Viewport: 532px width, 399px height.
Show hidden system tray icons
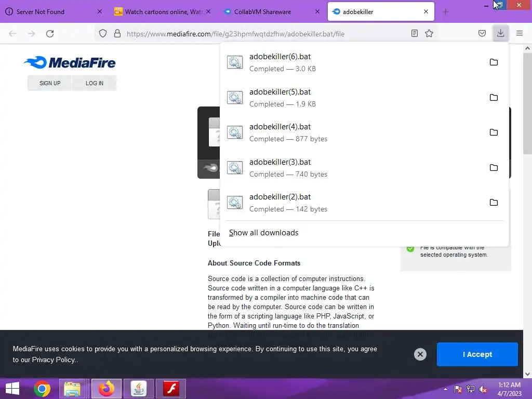445,389
